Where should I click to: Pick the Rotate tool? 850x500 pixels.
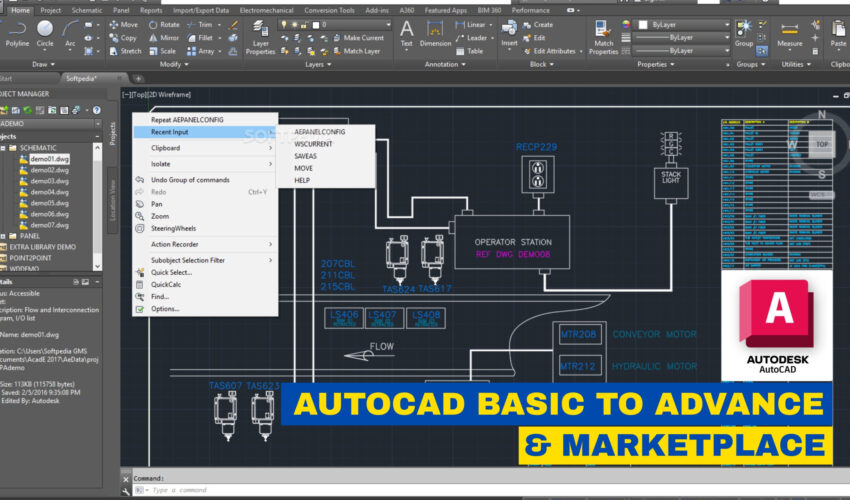[x=164, y=24]
